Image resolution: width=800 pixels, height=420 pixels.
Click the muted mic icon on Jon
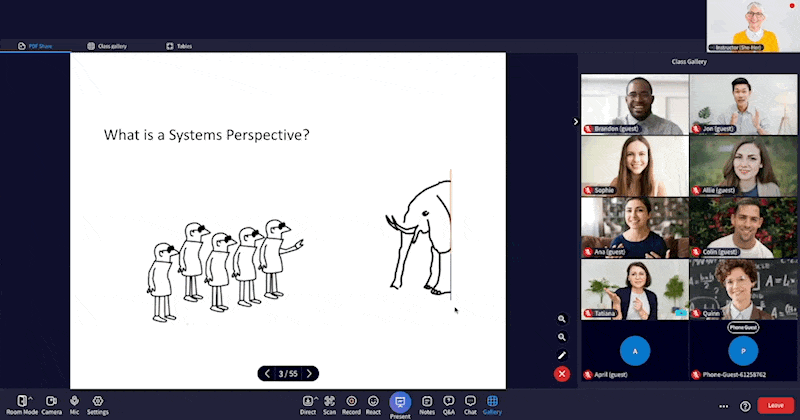[696, 129]
